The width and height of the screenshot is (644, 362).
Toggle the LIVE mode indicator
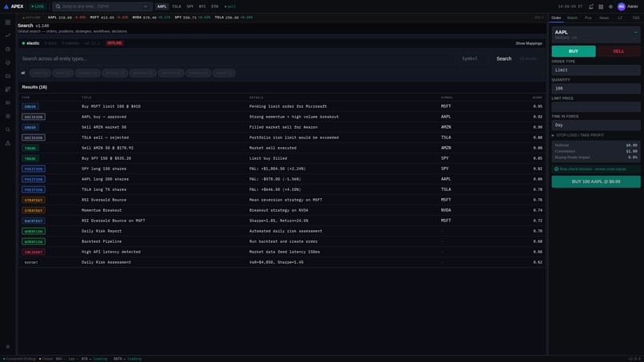[38, 6]
